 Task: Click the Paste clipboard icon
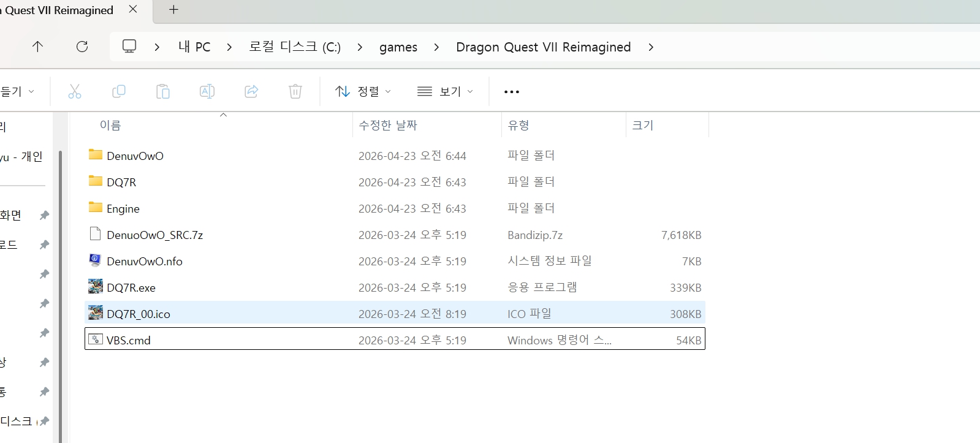(163, 92)
